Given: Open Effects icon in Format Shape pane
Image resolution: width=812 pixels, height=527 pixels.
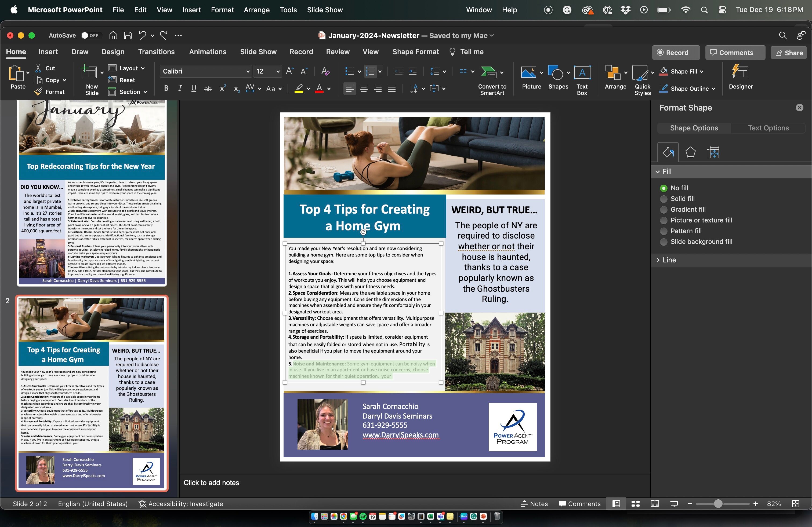Looking at the screenshot, I should pyautogui.click(x=690, y=152).
